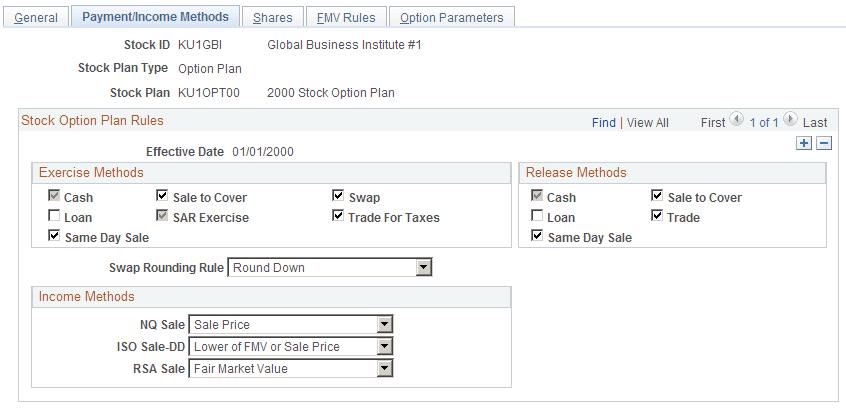This screenshot has height=410, width=846.
Task: Toggle Exercise Methods Sale to Cover checkbox
Action: click(162, 195)
